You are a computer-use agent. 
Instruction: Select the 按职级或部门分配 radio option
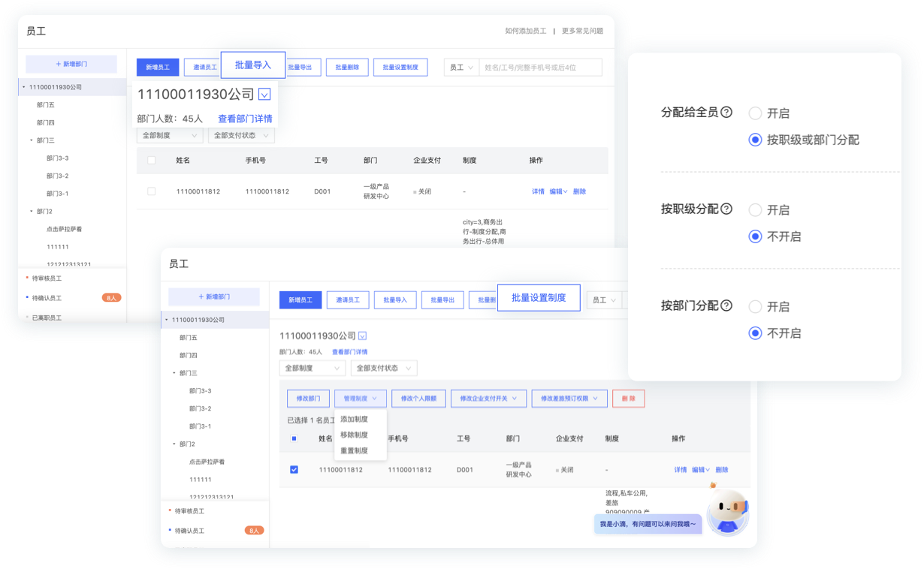pos(755,140)
